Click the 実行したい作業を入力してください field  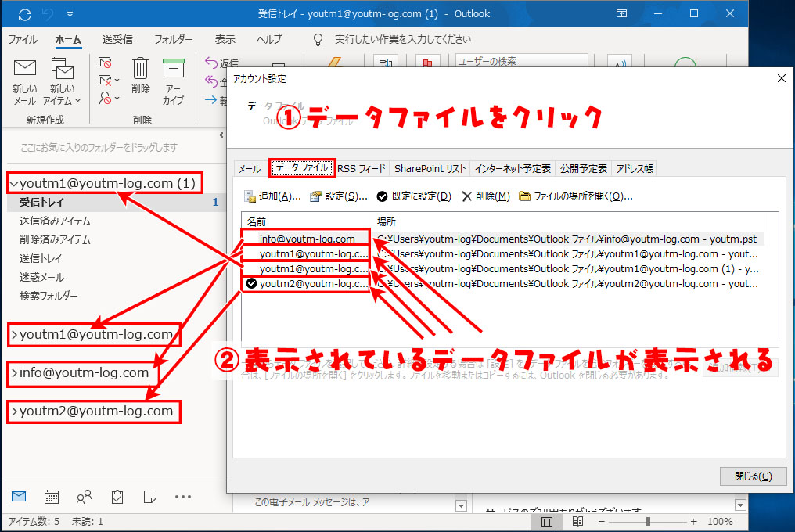pos(402,40)
